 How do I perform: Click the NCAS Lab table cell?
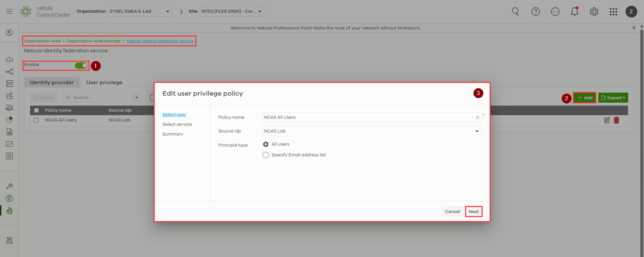(119, 120)
